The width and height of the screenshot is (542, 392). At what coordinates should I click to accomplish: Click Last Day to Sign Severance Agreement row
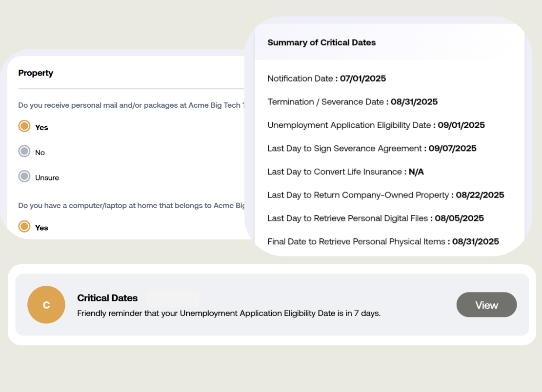click(x=372, y=148)
